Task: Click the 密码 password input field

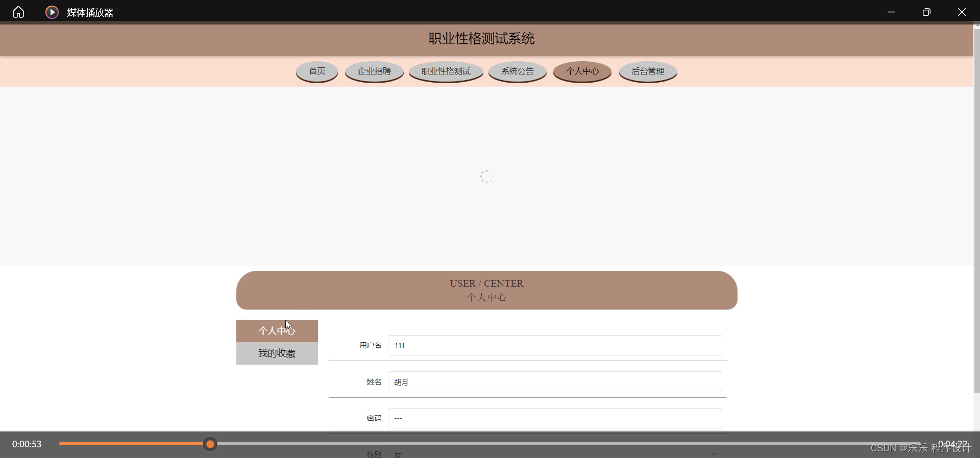Action: pyautogui.click(x=555, y=418)
